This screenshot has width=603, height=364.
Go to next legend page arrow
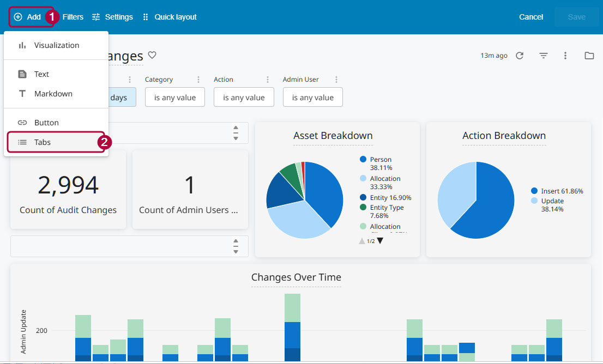pyautogui.click(x=381, y=241)
